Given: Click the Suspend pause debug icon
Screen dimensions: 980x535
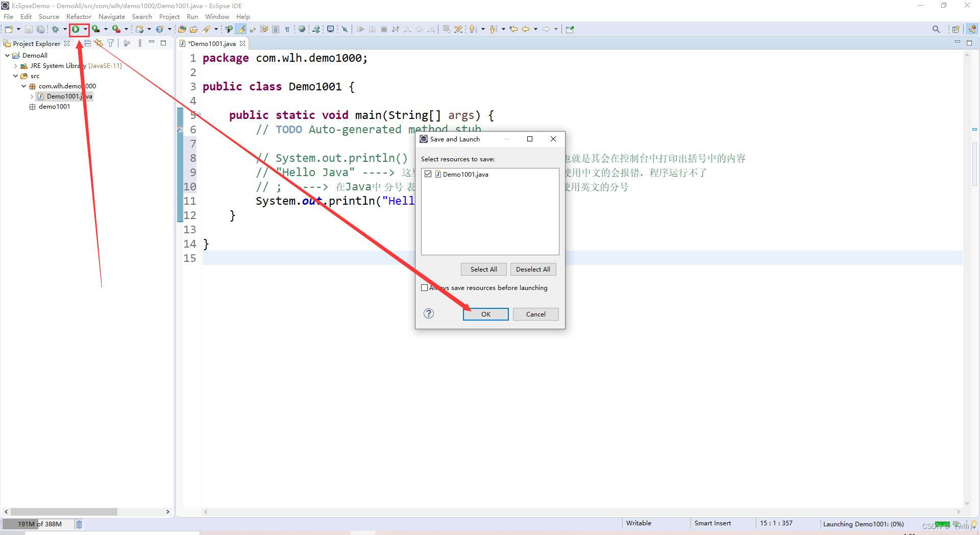Looking at the screenshot, I should pos(372,29).
